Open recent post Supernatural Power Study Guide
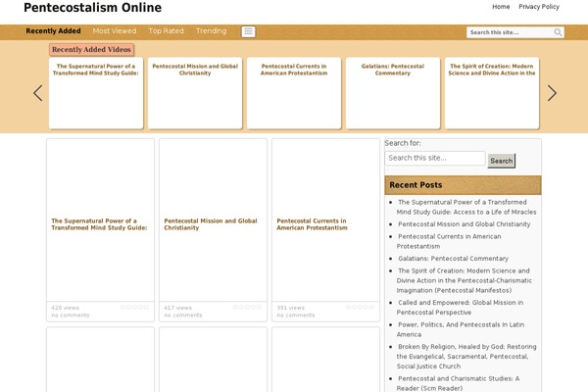Viewport: 588px width, 392px height. pyautogui.click(x=466, y=207)
